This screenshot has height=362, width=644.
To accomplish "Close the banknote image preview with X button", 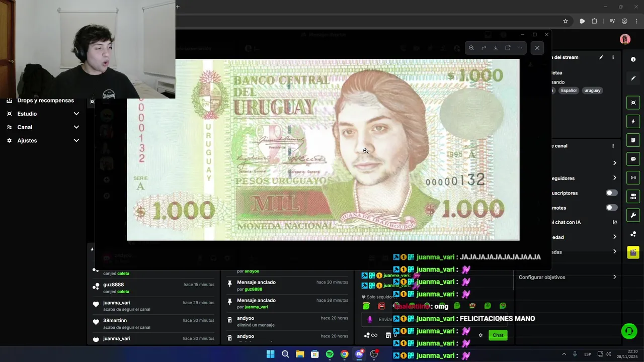I will click(x=537, y=48).
